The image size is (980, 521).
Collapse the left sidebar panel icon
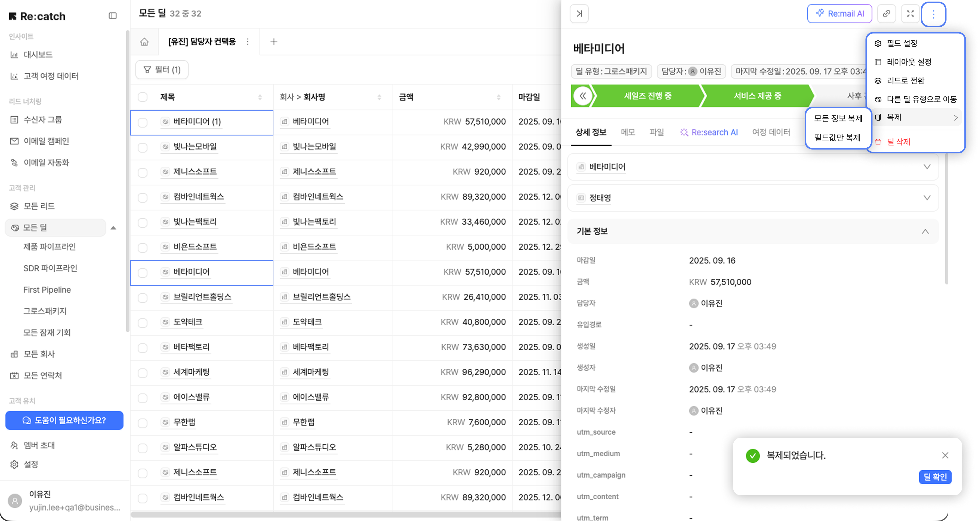click(x=113, y=16)
